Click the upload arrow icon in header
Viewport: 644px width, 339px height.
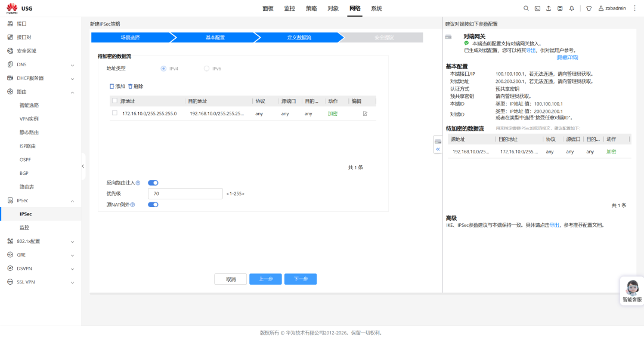[549, 8]
